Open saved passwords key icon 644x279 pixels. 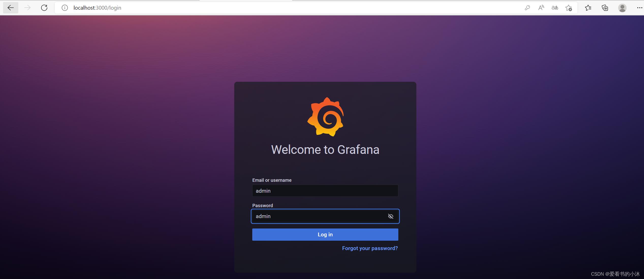[x=527, y=8]
